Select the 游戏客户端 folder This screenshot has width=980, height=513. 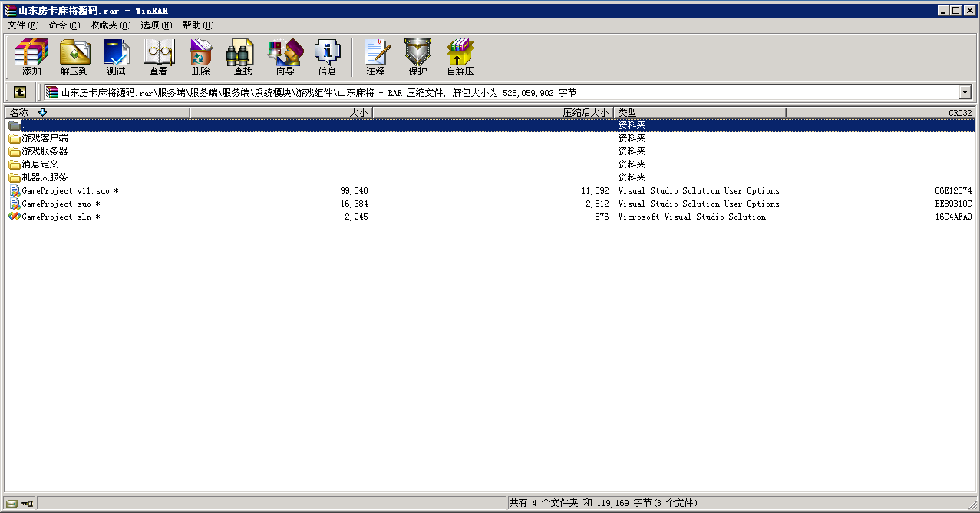point(45,138)
